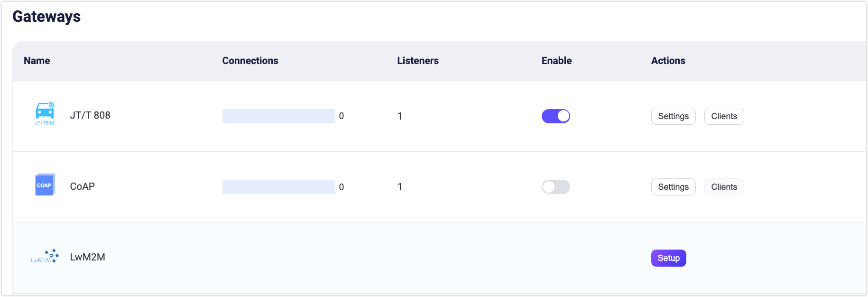Viewport: 868px width, 297px height.
Task: Click the Listeners column header
Action: (x=418, y=61)
